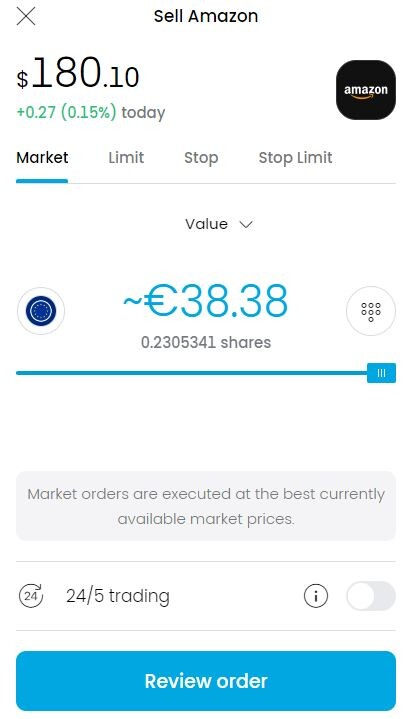Switch to the Limit order tab
The width and height of the screenshot is (411, 719).
pyautogui.click(x=126, y=158)
